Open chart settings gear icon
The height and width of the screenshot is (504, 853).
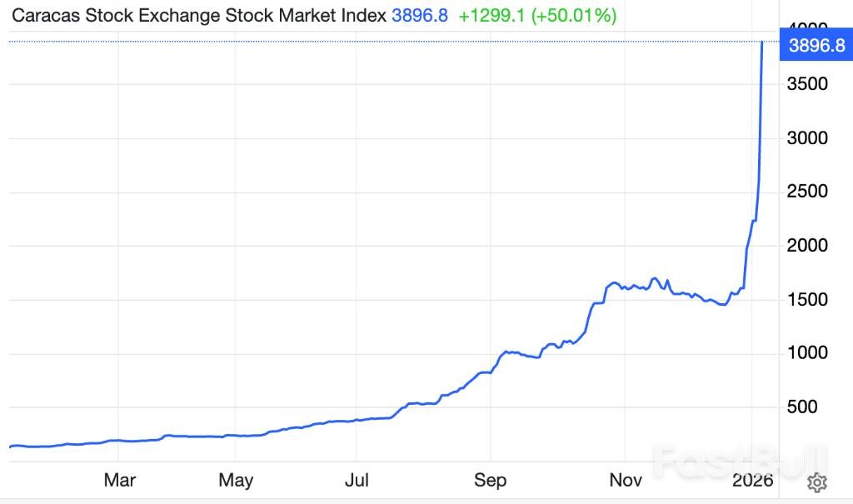pos(816,482)
